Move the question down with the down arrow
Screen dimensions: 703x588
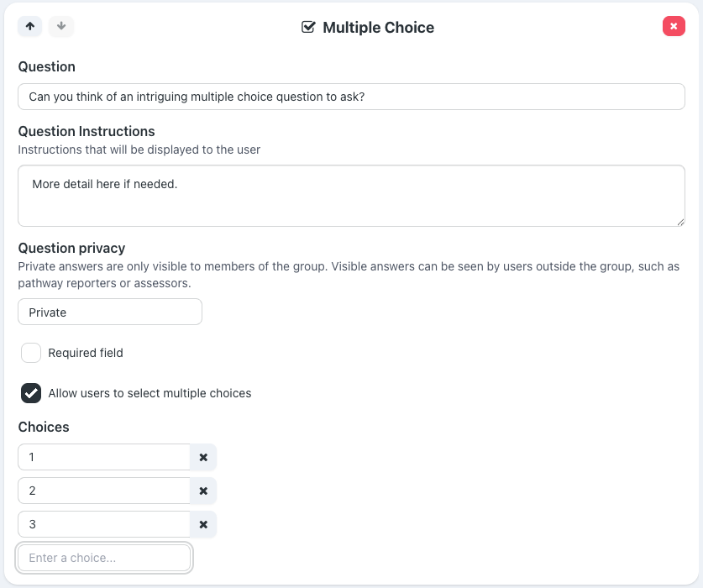click(x=61, y=26)
